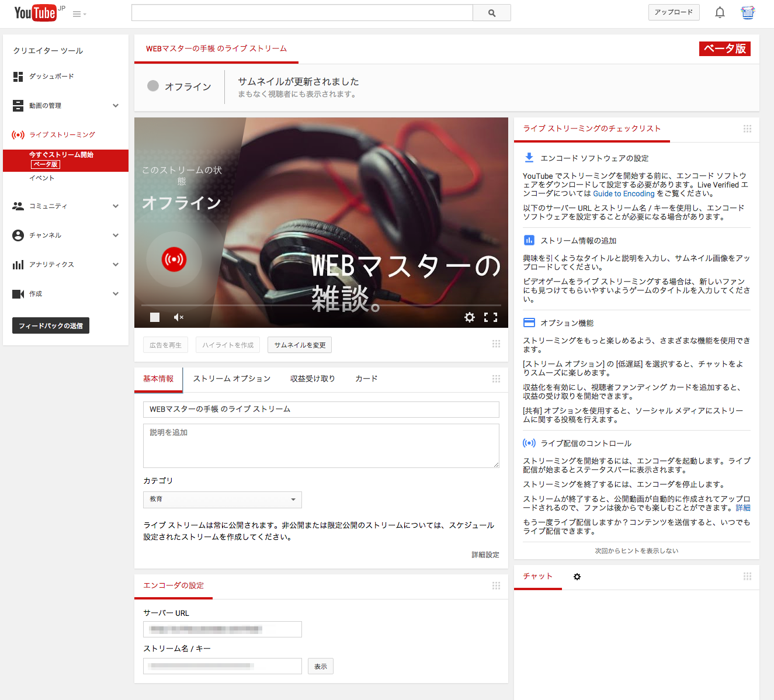Expand the コミュニティ section
This screenshot has height=700, width=774.
tap(116, 206)
